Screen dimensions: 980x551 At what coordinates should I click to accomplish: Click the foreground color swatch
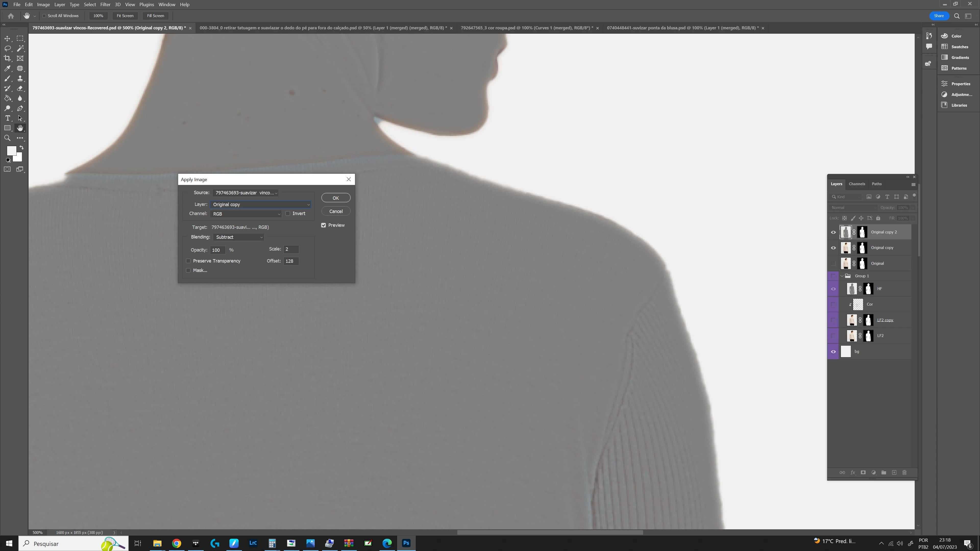click(x=11, y=151)
